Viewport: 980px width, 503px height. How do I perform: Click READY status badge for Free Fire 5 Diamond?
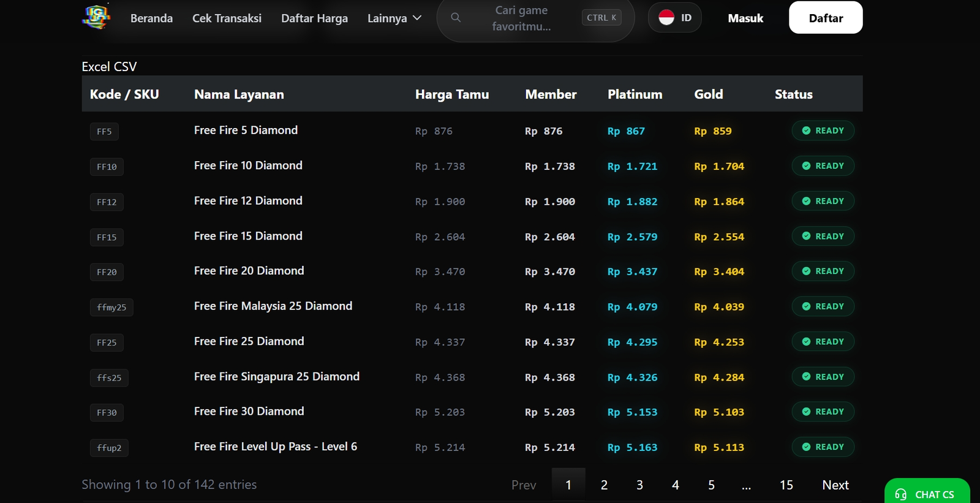pos(823,130)
